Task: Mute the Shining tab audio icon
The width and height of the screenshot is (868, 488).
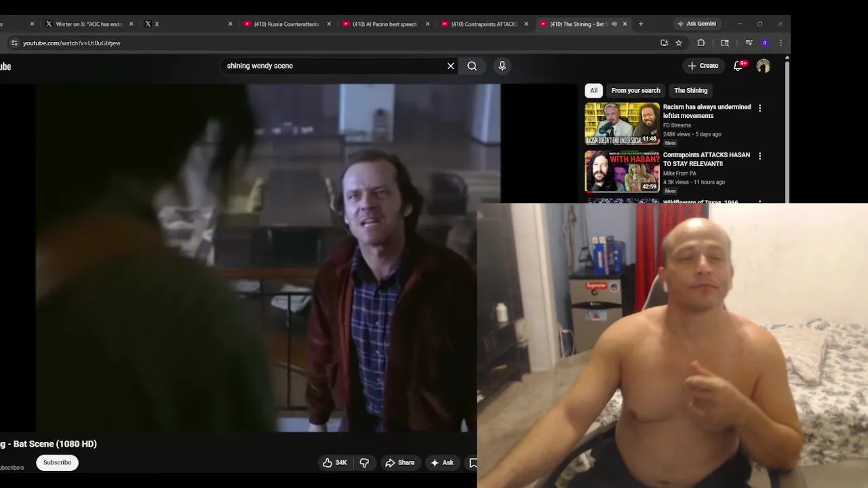Action: pos(614,24)
